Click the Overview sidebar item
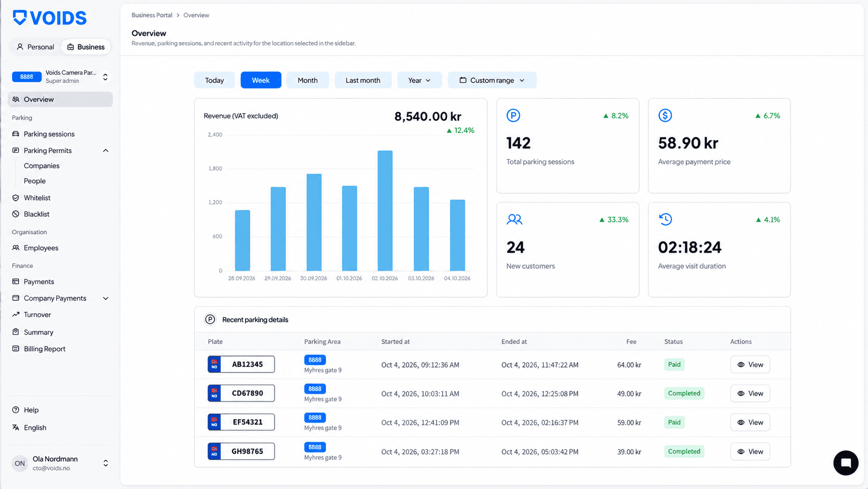 click(x=61, y=99)
